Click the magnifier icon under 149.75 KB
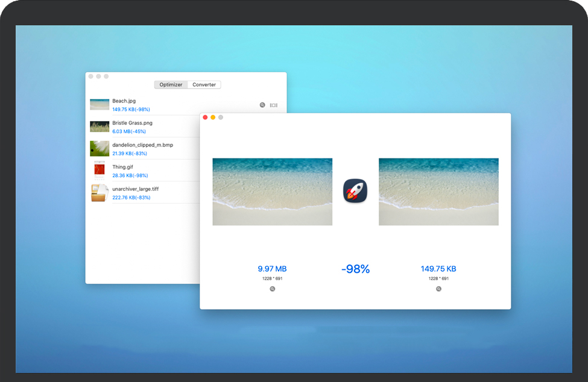 (x=438, y=289)
